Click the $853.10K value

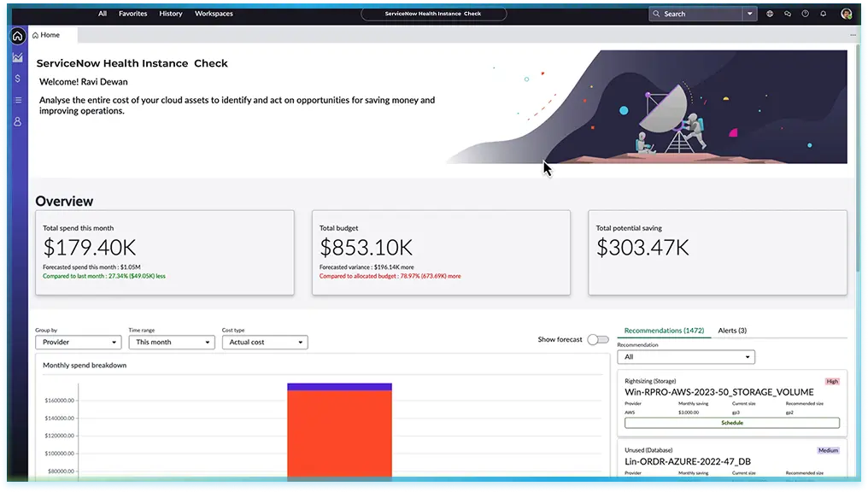tap(366, 248)
